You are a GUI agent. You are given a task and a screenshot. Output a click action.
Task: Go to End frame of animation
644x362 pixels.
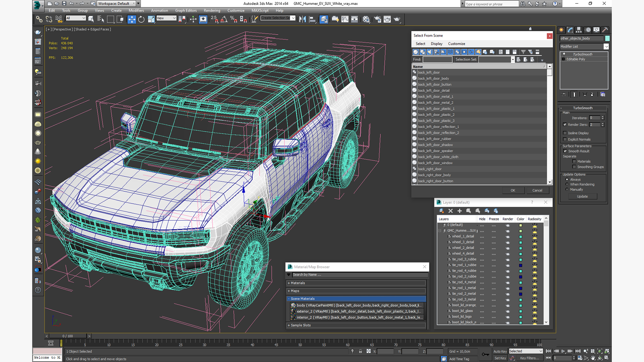(x=578, y=351)
